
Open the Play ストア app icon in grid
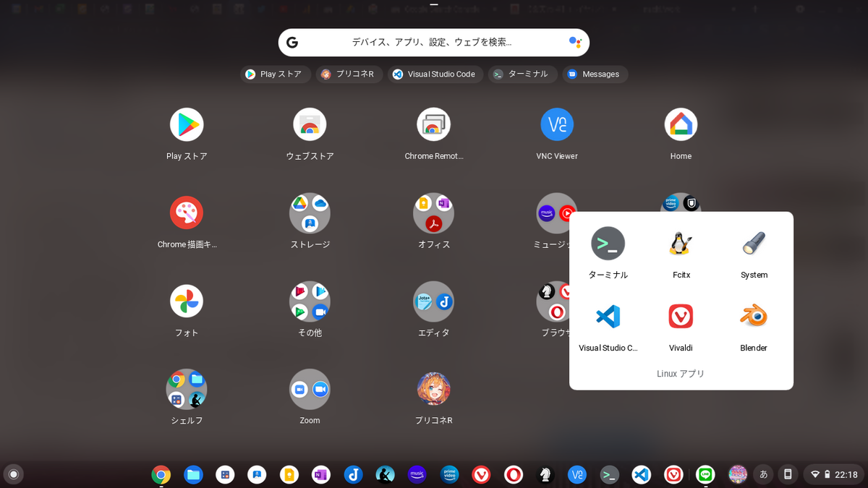[187, 125]
